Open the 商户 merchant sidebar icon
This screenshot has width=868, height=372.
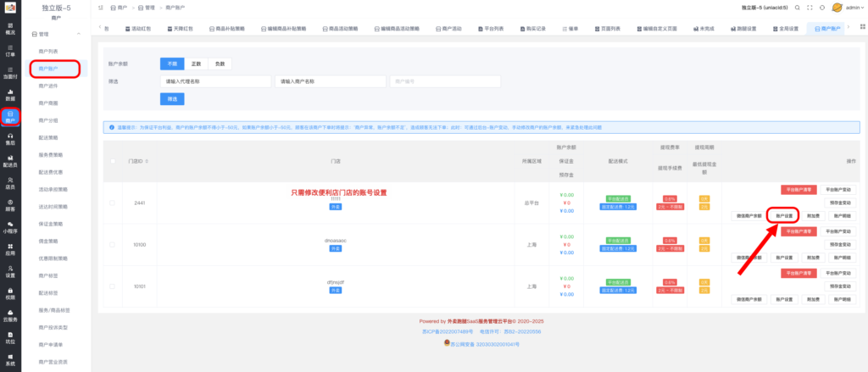10,116
